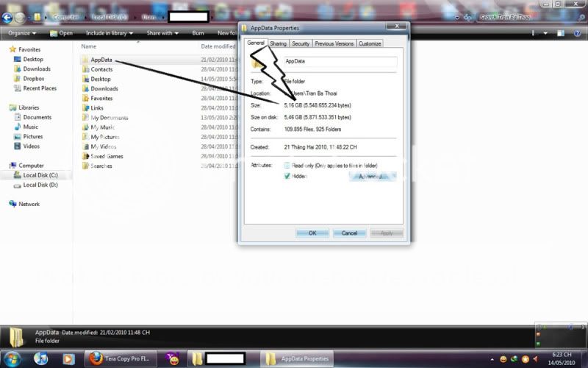Image resolution: width=588 pixels, height=368 pixels.
Task: Open the Help question mark icon
Action: [x=578, y=33]
